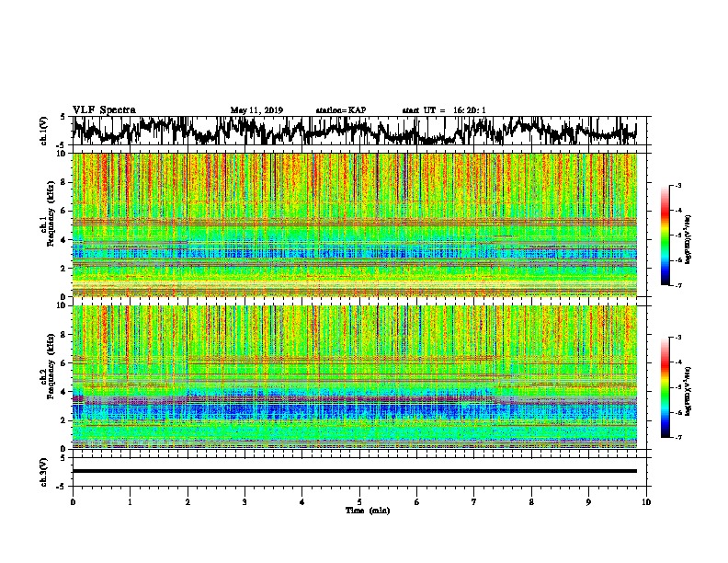Click the ch.1 spectrogram image
728x563 pixels.
click(x=355, y=224)
